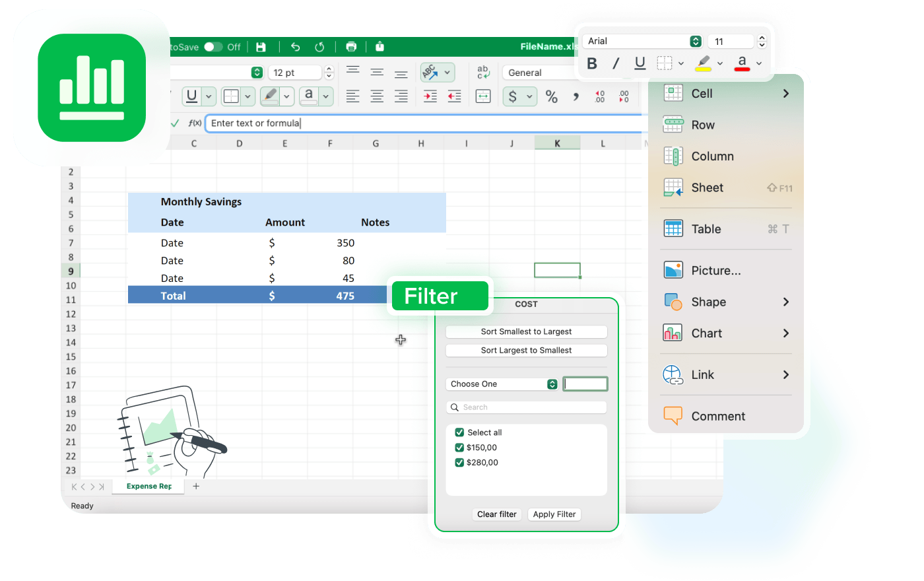Click the text orientation ABC icon
The image size is (924, 581).
[x=430, y=72]
